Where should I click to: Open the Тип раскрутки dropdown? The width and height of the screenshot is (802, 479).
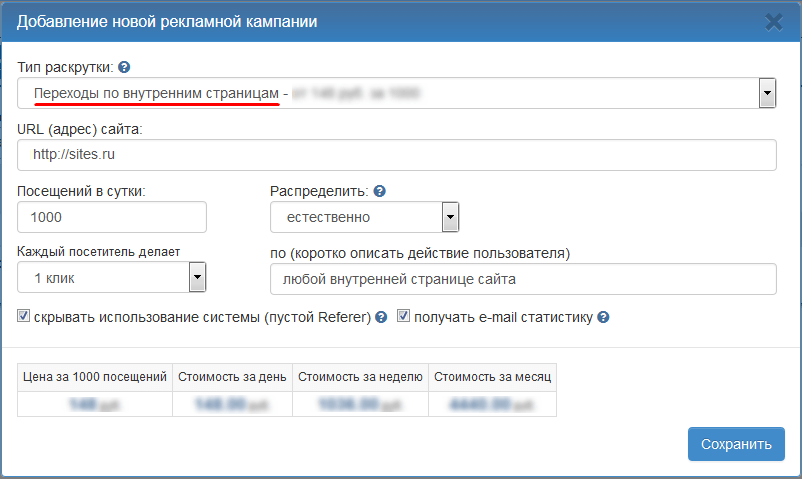(x=767, y=93)
